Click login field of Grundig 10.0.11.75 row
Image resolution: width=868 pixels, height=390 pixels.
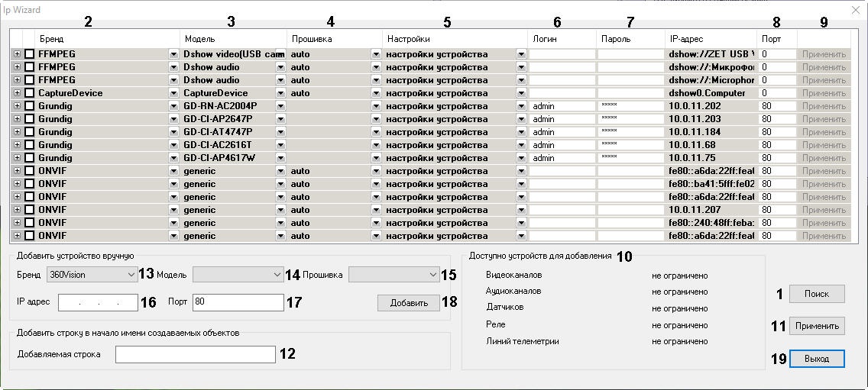[x=562, y=158]
